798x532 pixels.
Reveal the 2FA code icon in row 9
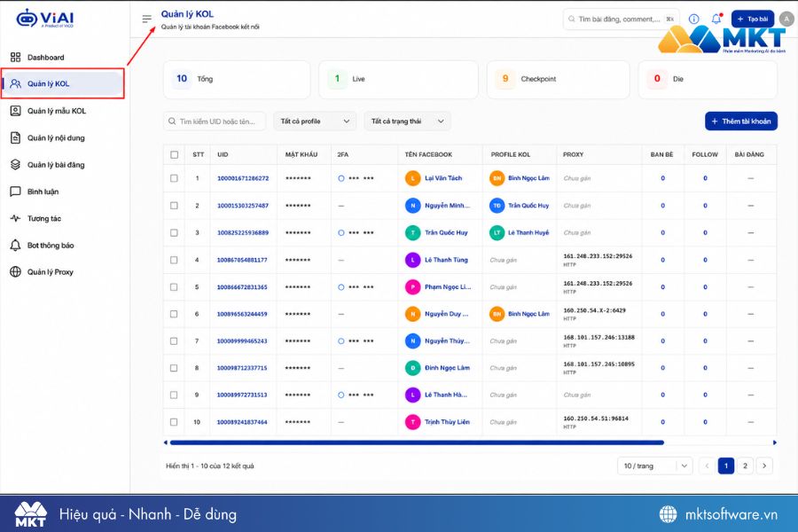[x=341, y=395]
